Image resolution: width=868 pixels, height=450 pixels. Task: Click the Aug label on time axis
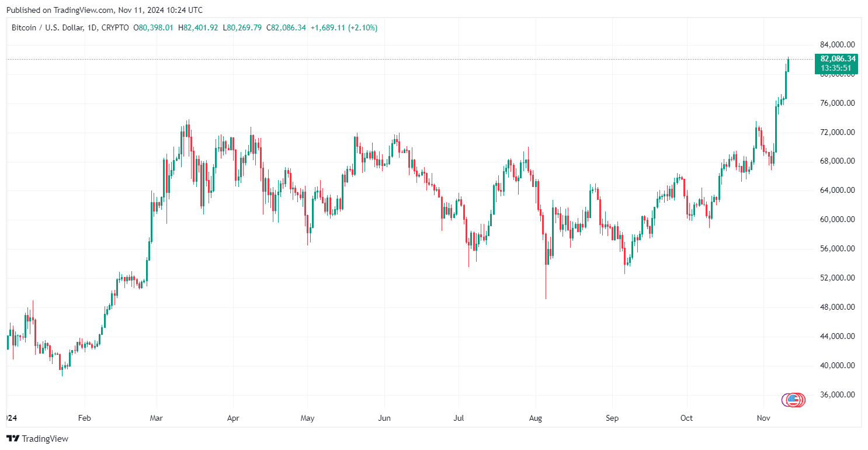click(535, 418)
